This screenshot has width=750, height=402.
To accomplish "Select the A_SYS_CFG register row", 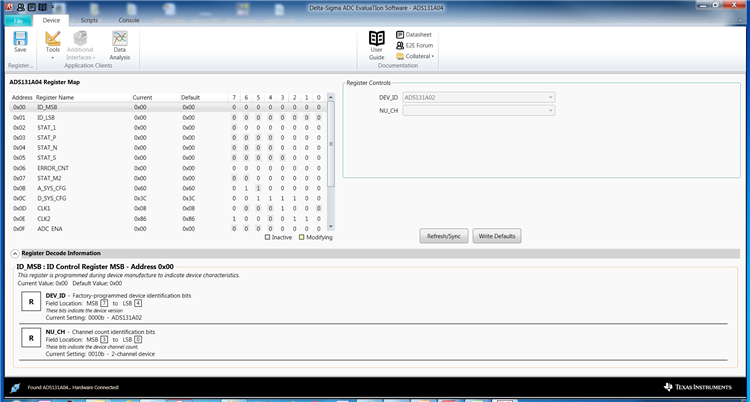I will coord(168,189).
